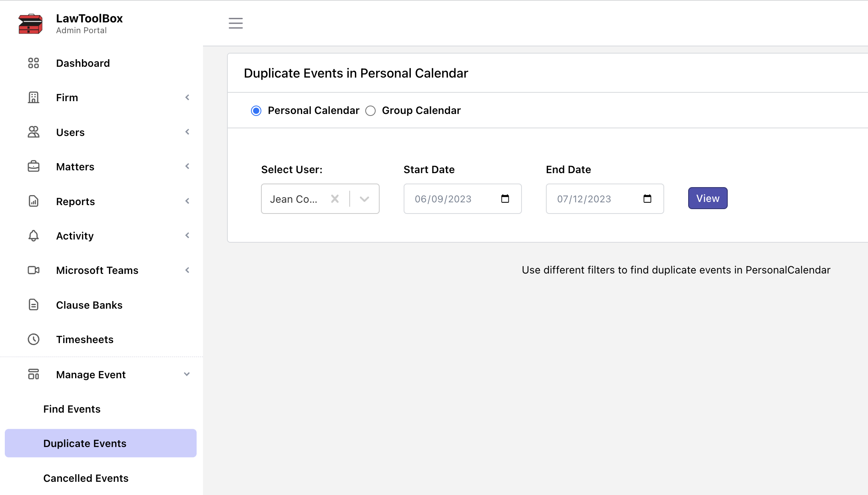
Task: Click the hamburger menu icon
Action: pyautogui.click(x=235, y=23)
